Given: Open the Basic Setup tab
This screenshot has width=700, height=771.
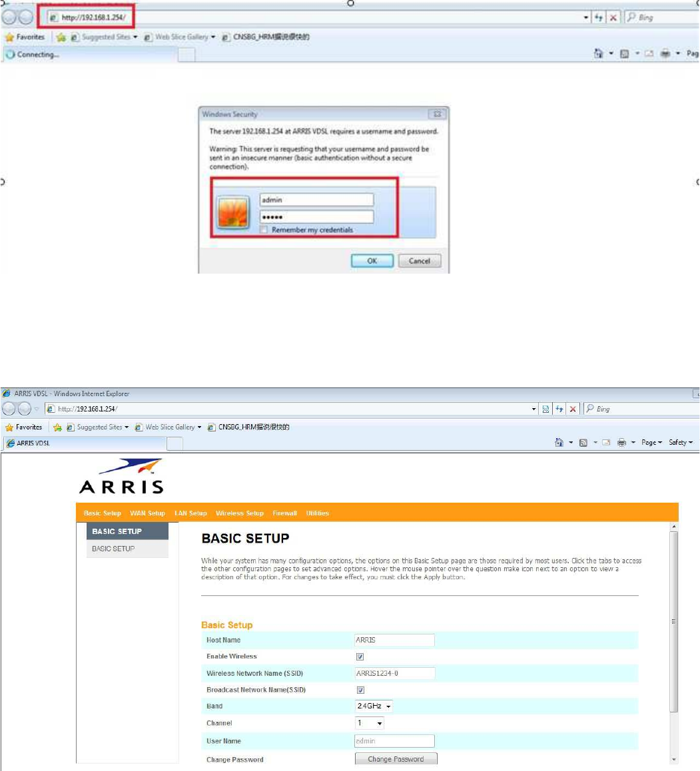Looking at the screenshot, I should [x=103, y=513].
